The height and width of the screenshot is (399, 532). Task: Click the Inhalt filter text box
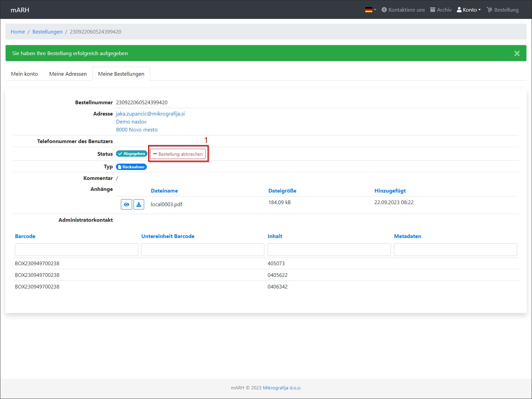(329, 250)
